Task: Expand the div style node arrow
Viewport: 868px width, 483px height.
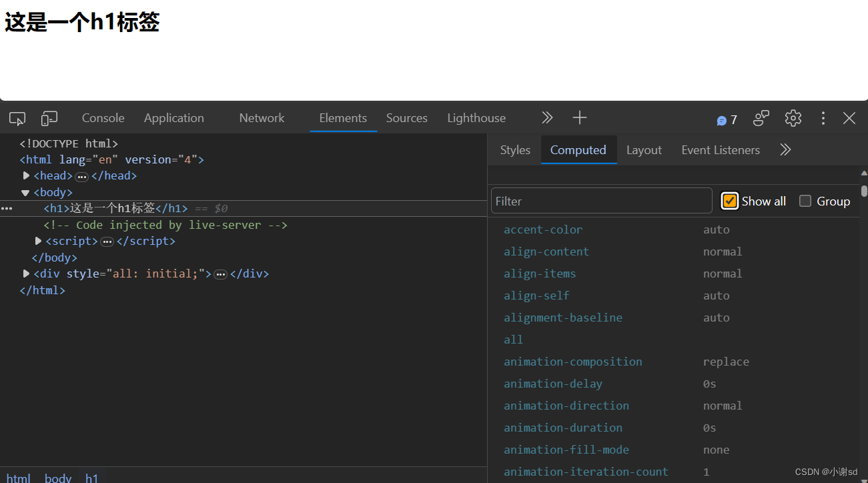Action: (27, 274)
